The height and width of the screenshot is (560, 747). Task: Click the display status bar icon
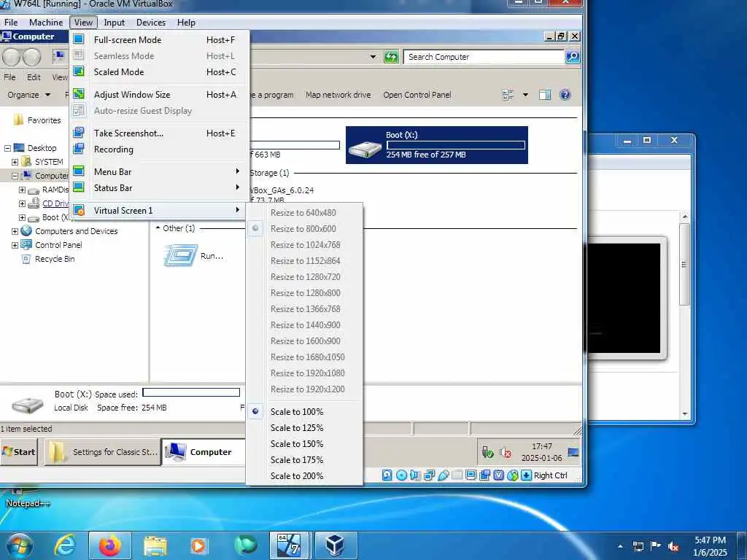pyautogui.click(x=471, y=475)
